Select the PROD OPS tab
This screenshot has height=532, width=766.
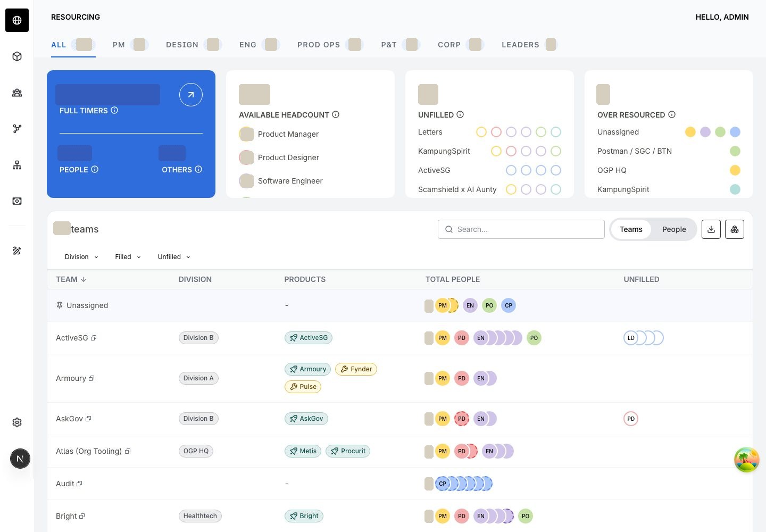click(330, 45)
